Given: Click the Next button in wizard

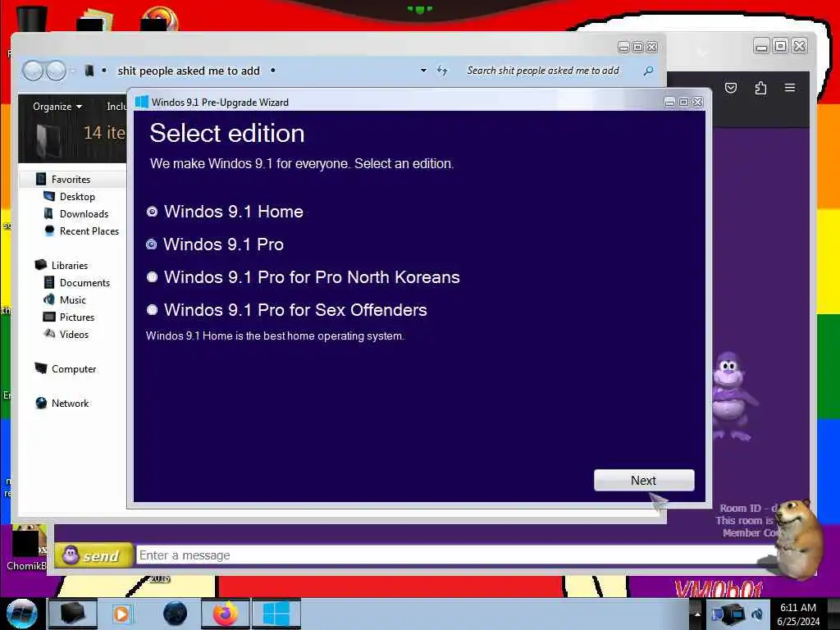Looking at the screenshot, I should pyautogui.click(x=644, y=481).
